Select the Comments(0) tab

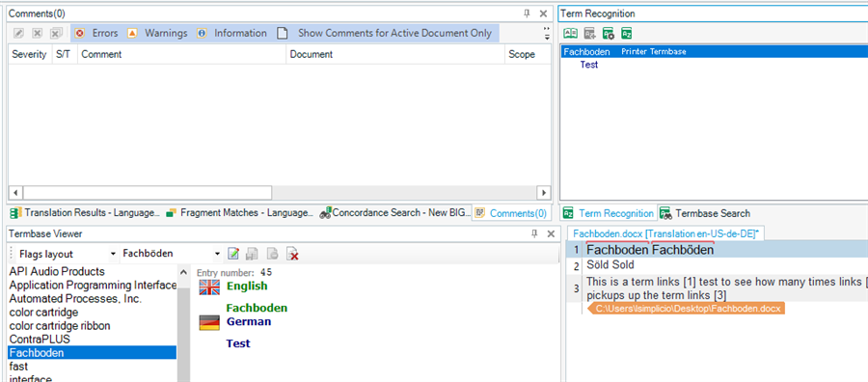[x=510, y=213]
